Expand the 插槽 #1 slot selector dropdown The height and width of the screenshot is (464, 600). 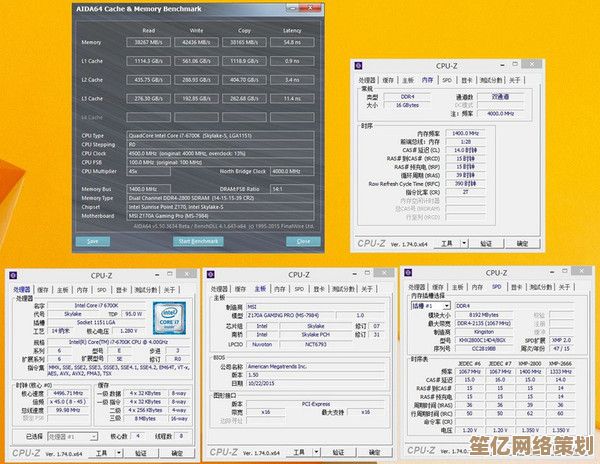pyautogui.click(x=445, y=307)
